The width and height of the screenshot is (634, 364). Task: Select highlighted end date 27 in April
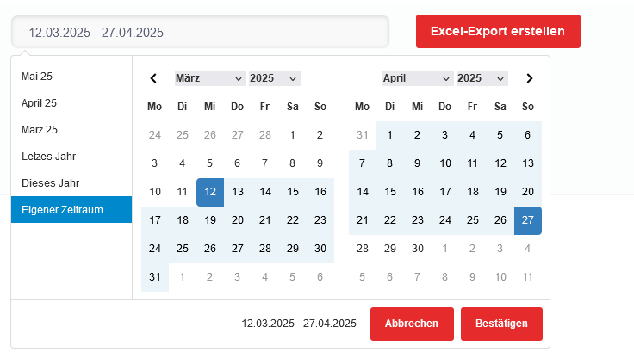tap(528, 219)
